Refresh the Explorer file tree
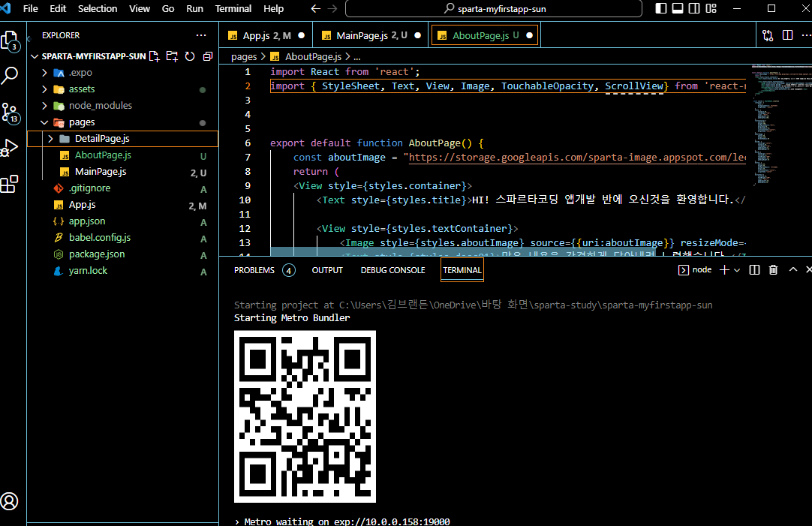 190,56
